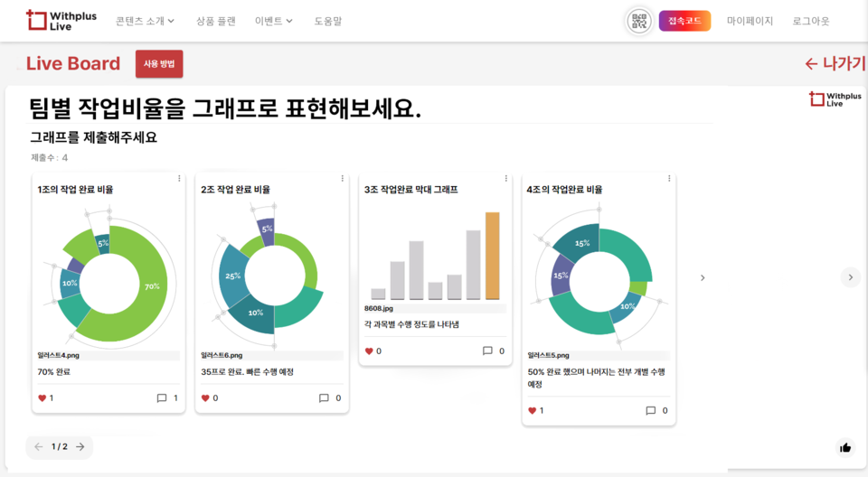Open comments on the 일러스트5.png card
This screenshot has width=868, height=477.
point(650,410)
